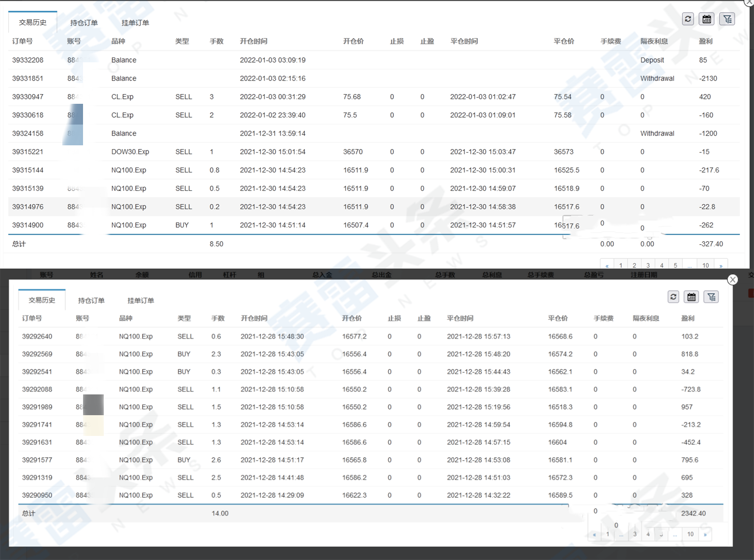This screenshot has height=560, width=754.
Task: Open calendar icon in lower panel
Action: pyautogui.click(x=692, y=296)
